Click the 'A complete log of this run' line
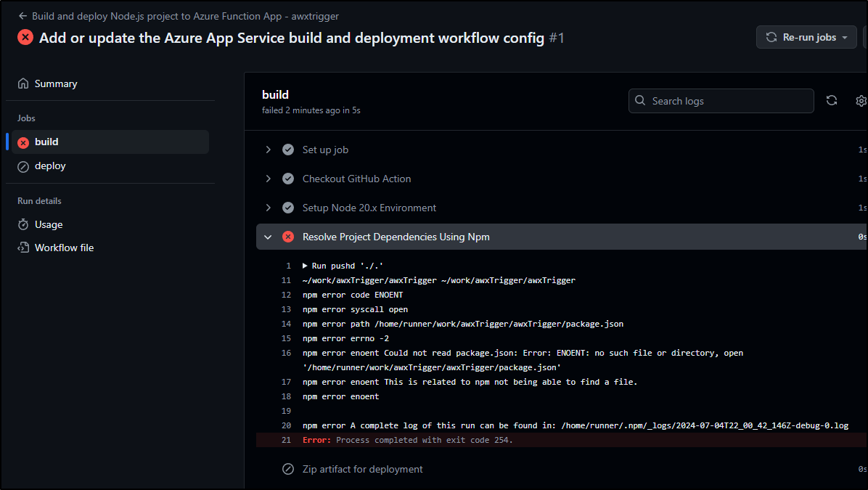This screenshot has width=868, height=490. pos(576,426)
